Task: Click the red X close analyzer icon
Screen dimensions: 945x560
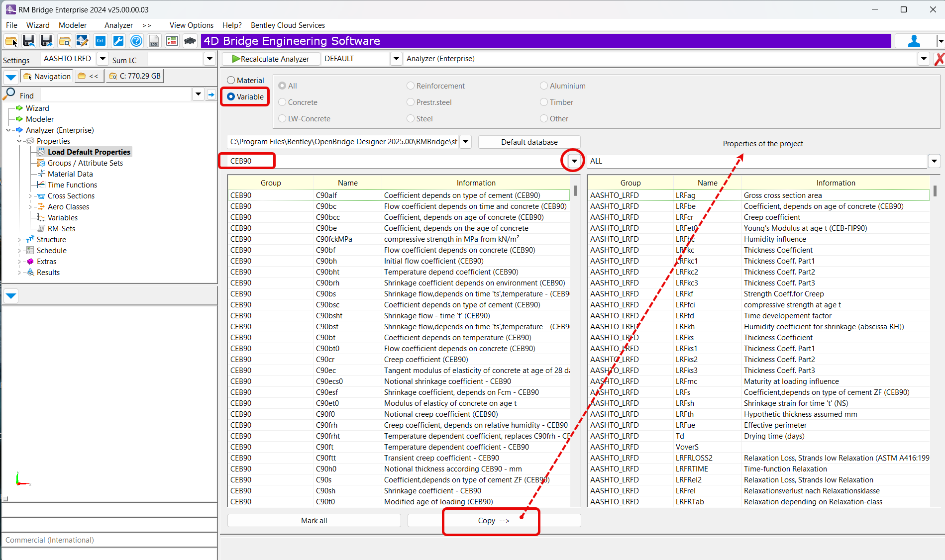Action: [x=939, y=59]
